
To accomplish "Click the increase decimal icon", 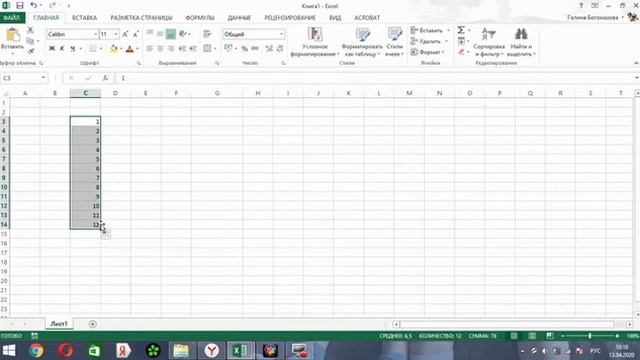I will (269, 49).
